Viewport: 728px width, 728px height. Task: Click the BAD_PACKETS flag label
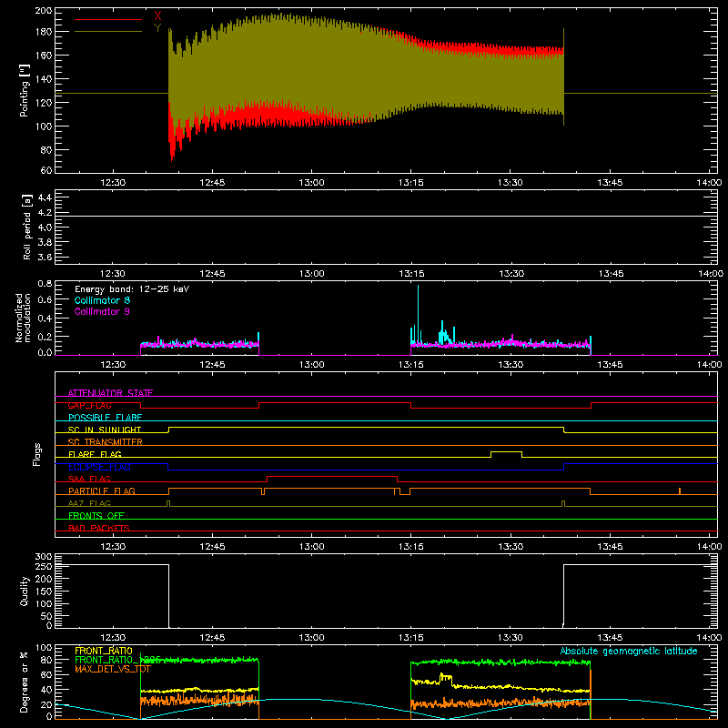(x=99, y=528)
